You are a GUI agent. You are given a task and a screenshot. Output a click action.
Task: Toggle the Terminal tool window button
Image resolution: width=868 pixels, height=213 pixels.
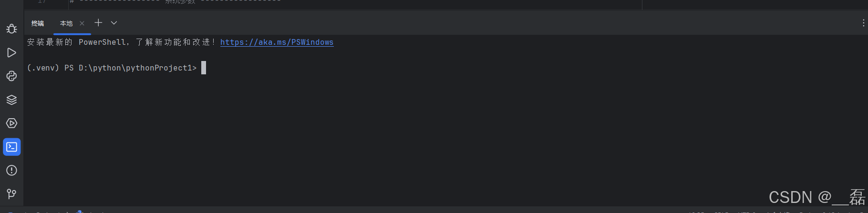(11, 147)
